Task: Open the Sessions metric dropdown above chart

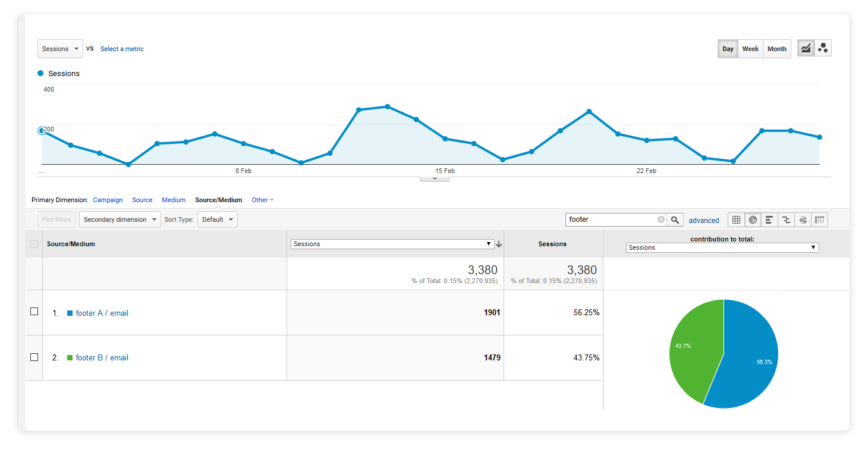Action: pyautogui.click(x=60, y=49)
